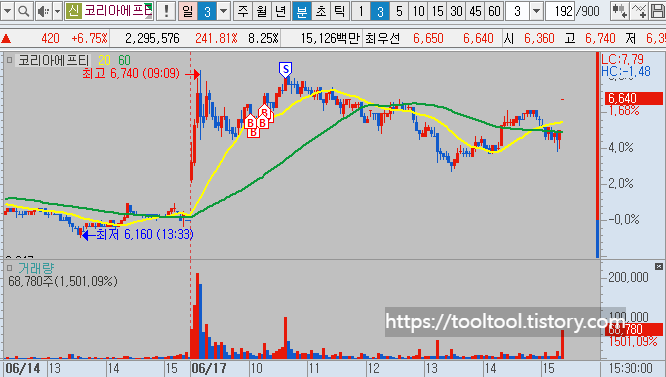The height and width of the screenshot is (377, 666).
Task: Click the 15,126백만 trade amount value
Action: 330,39
